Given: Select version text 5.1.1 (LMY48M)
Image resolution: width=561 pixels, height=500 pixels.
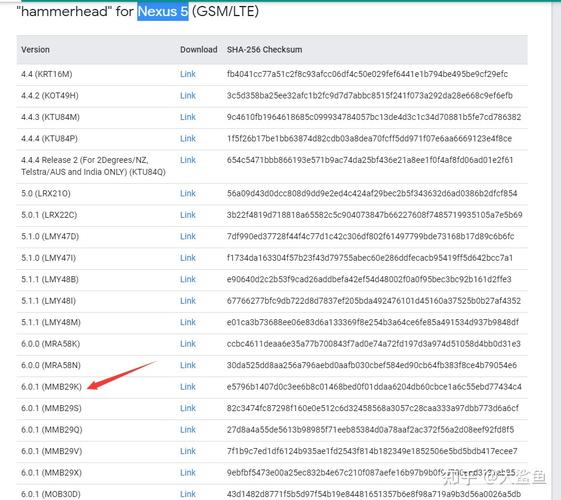Looking at the screenshot, I should [51, 322].
